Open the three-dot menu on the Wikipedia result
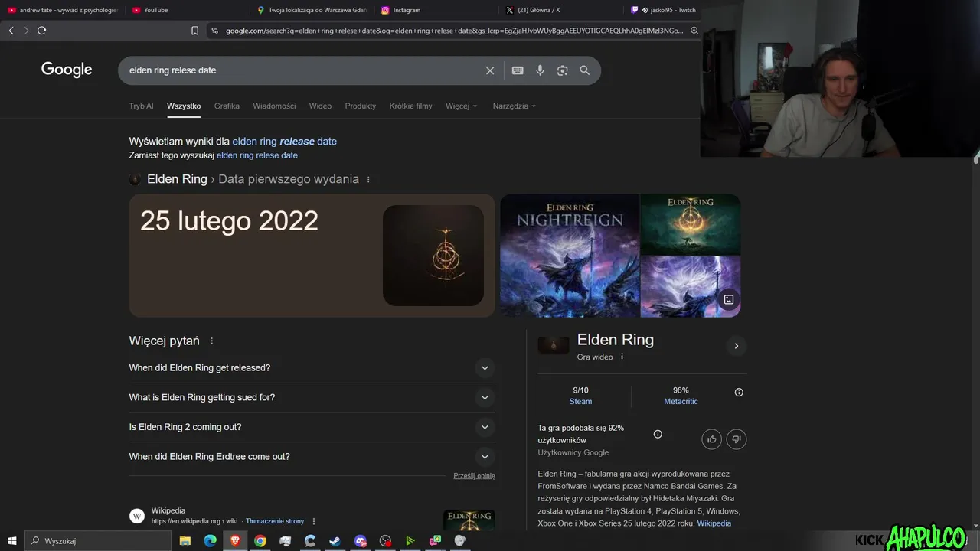Image resolution: width=980 pixels, height=551 pixels. coord(313,521)
